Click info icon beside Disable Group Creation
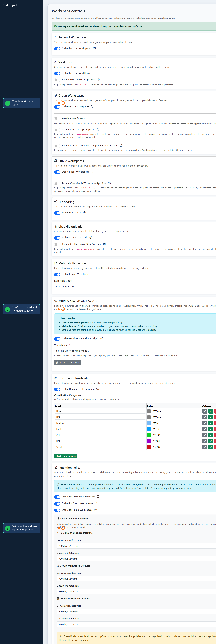The height and width of the screenshot is (644, 216). coord(89,118)
